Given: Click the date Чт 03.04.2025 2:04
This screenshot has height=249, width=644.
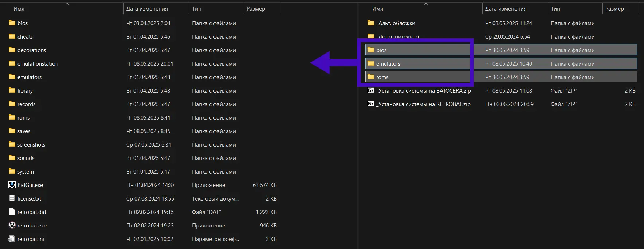Looking at the screenshot, I should click(148, 23).
